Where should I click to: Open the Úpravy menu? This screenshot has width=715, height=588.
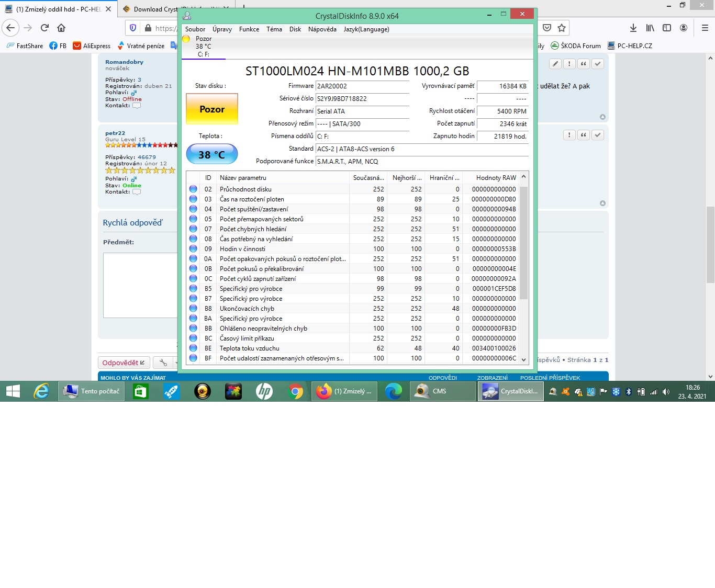pyautogui.click(x=222, y=29)
